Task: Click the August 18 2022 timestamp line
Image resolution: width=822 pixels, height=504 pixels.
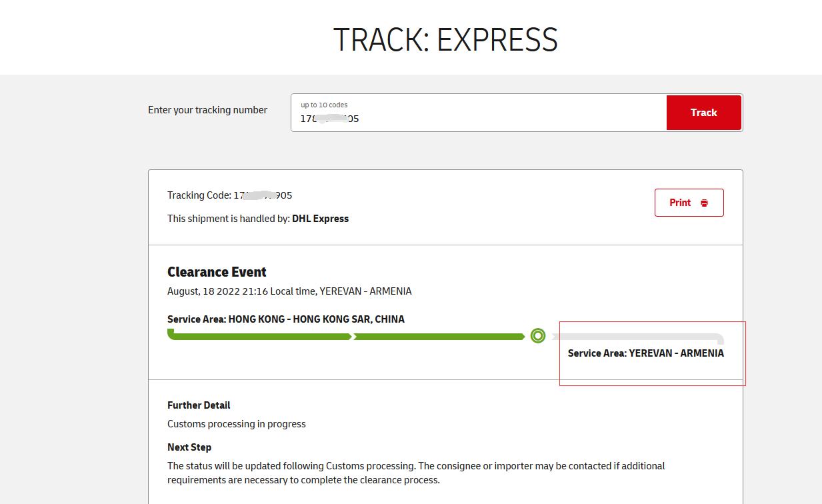Action: click(289, 291)
